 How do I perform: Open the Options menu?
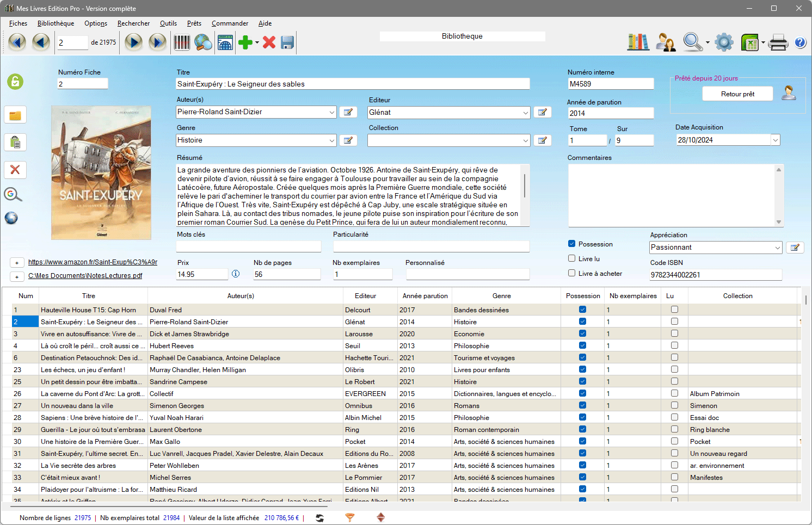96,23
